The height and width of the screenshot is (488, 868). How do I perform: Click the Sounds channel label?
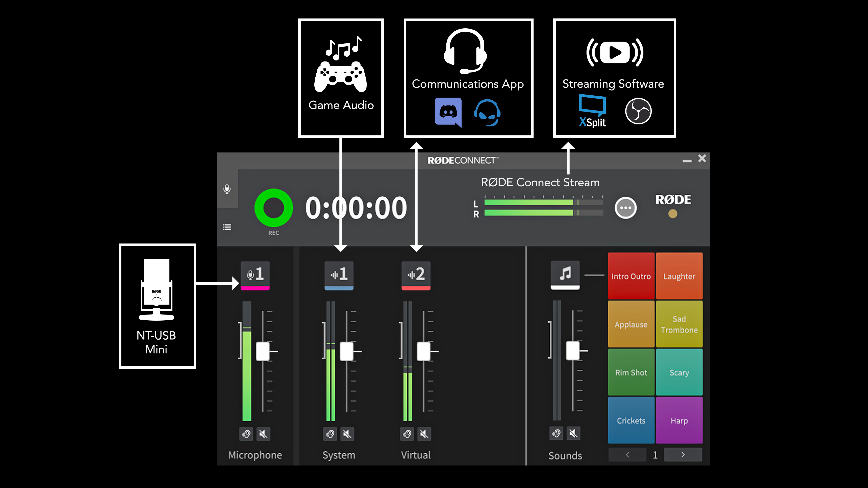coord(565,456)
